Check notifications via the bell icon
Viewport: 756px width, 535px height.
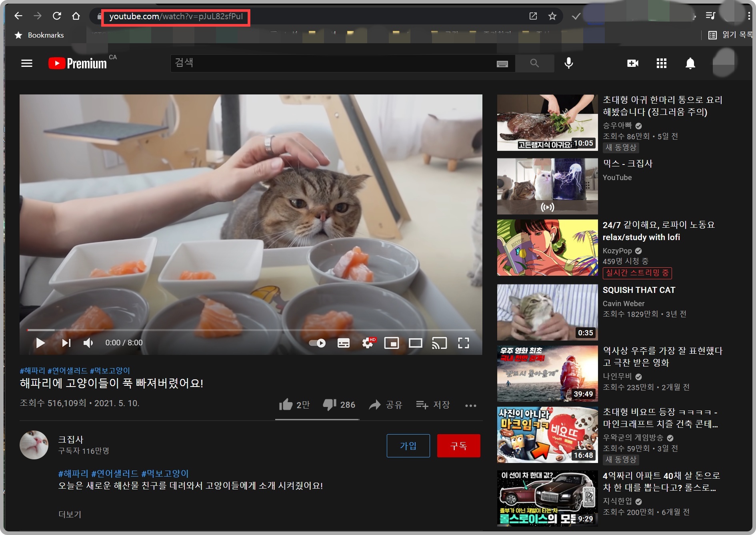pos(690,63)
